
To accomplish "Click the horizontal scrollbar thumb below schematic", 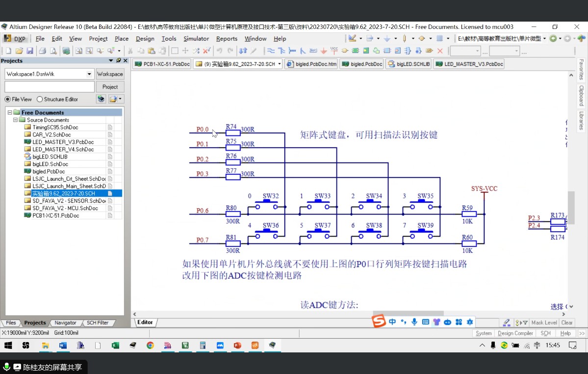I will pyautogui.click(x=408, y=314).
